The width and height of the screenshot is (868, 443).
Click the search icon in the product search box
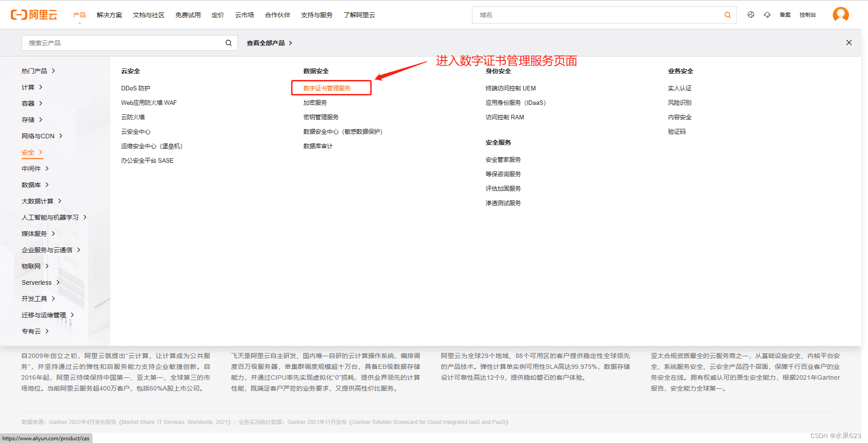coord(228,42)
